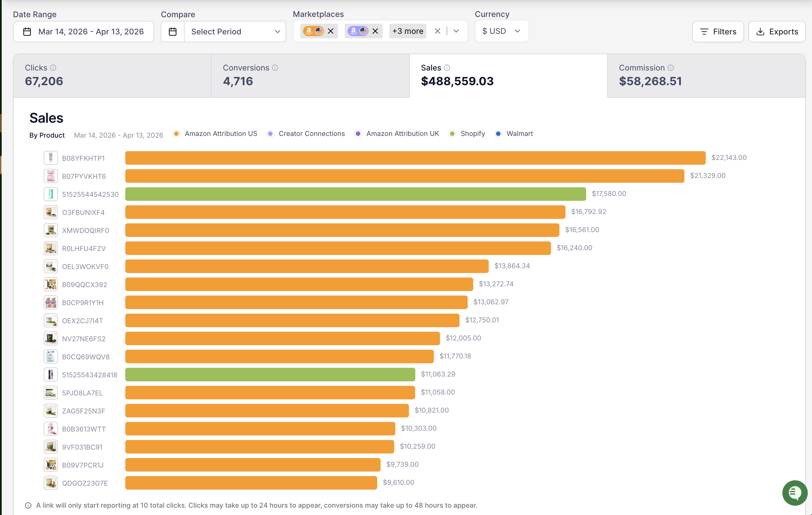Screen dimensions: 812x515
Task: Click the calendar icon in Compare field
Action: (x=173, y=32)
